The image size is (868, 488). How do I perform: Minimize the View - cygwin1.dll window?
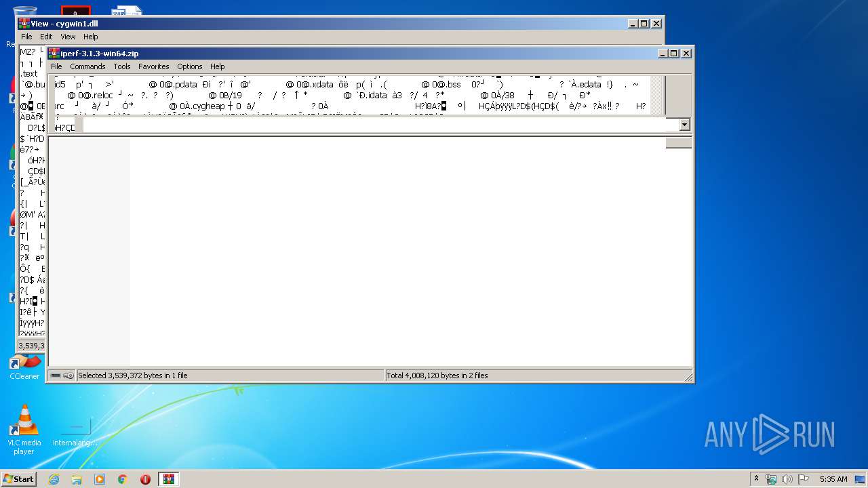(633, 23)
